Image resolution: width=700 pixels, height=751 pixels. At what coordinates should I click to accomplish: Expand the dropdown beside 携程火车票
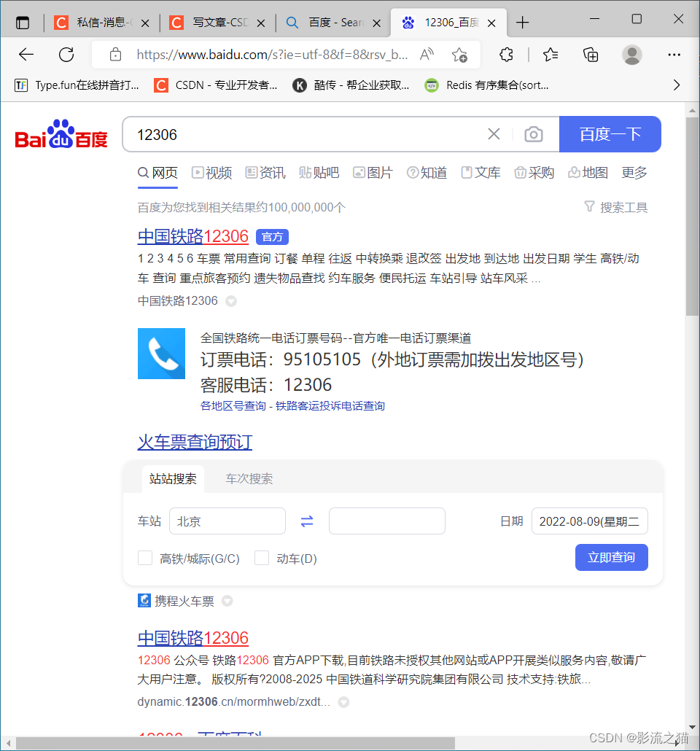pos(227,601)
